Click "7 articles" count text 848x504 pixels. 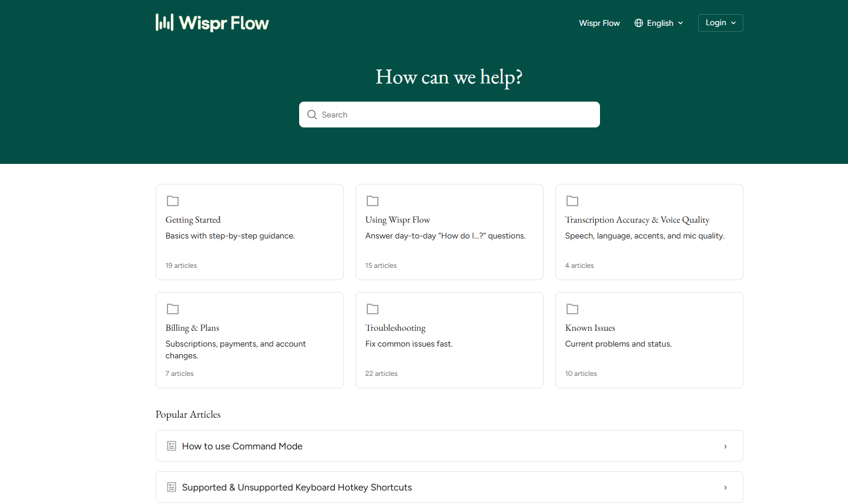point(179,374)
